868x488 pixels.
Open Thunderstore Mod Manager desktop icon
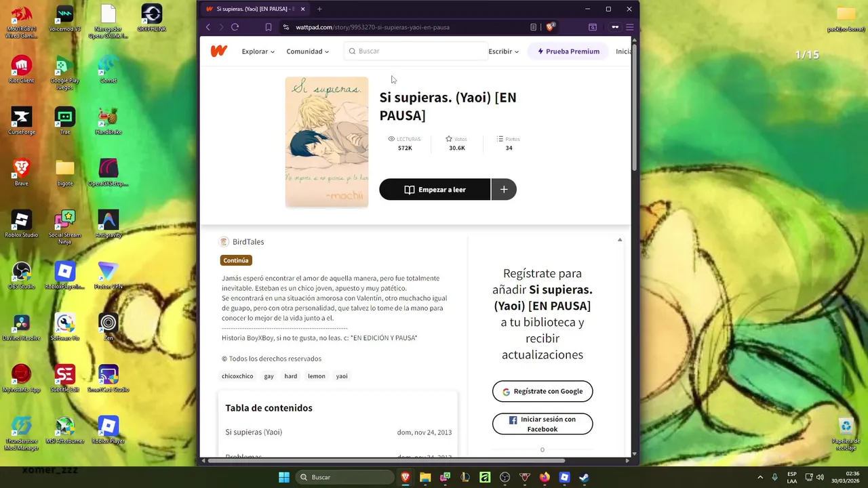[x=21, y=433]
